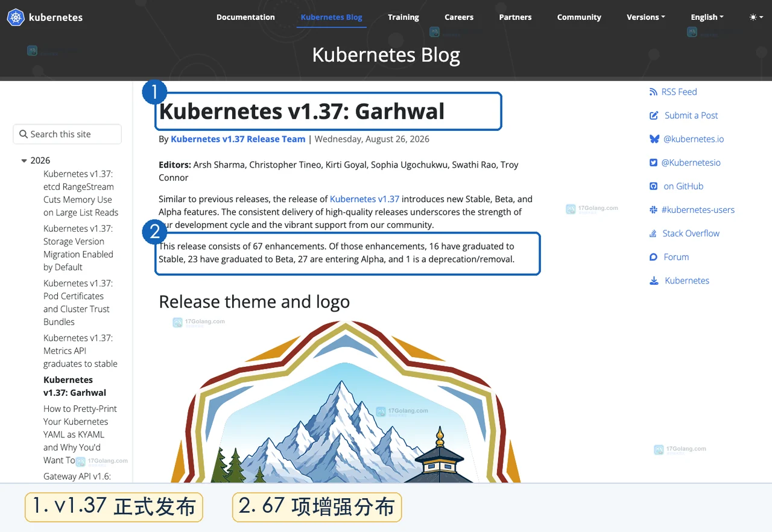
Task: Click the Kubernetes v1.37 Release Team link
Action: [x=238, y=139]
